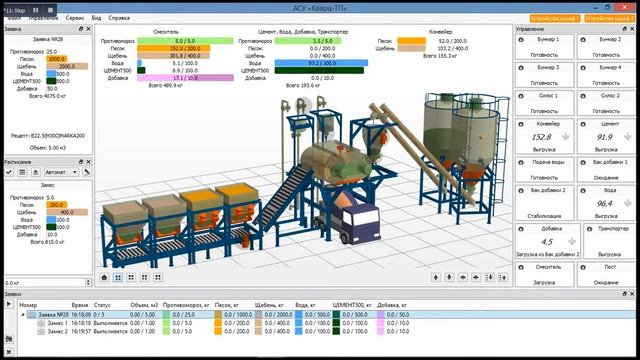Click the table icon in Расписание toolbar
This screenshot has width=640, height=360.
click(x=22, y=172)
